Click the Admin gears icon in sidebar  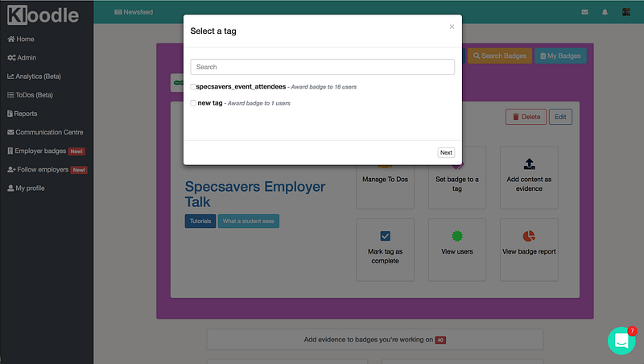coord(11,57)
